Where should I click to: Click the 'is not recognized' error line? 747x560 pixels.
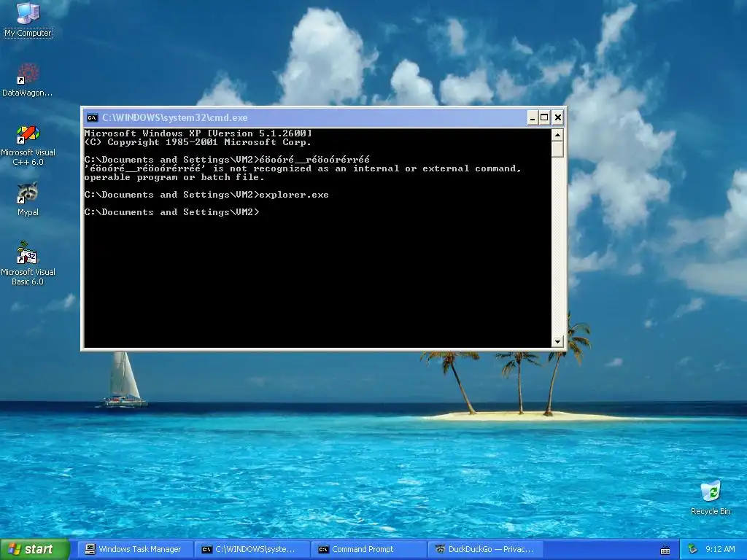coord(303,168)
